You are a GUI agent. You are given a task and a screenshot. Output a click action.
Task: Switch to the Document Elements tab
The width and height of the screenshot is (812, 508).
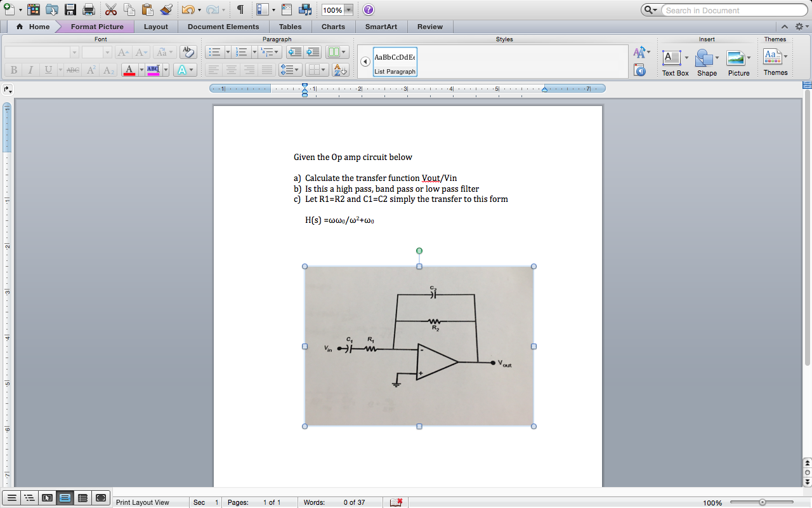coord(223,27)
